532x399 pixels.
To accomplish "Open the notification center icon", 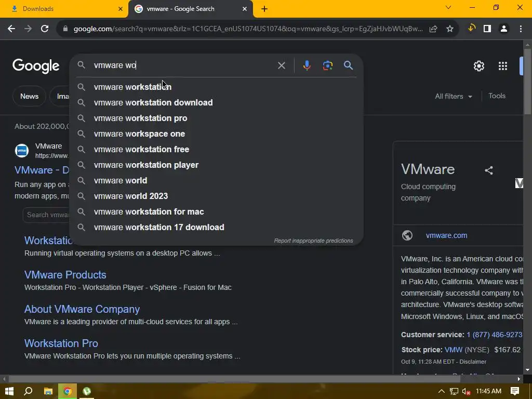I will (x=515, y=391).
